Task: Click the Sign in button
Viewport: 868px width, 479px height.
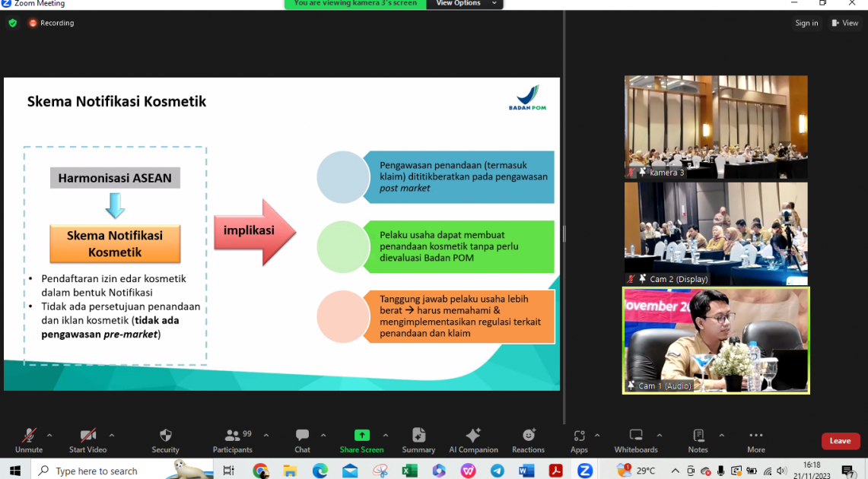Action: coord(806,23)
